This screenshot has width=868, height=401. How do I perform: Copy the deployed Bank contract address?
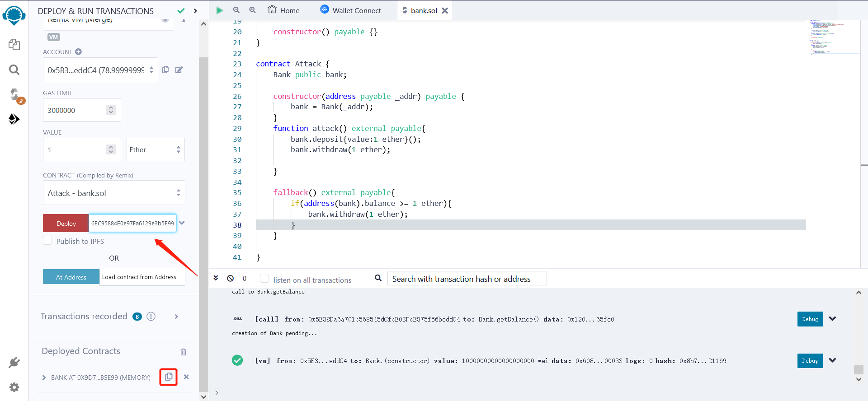[168, 377]
